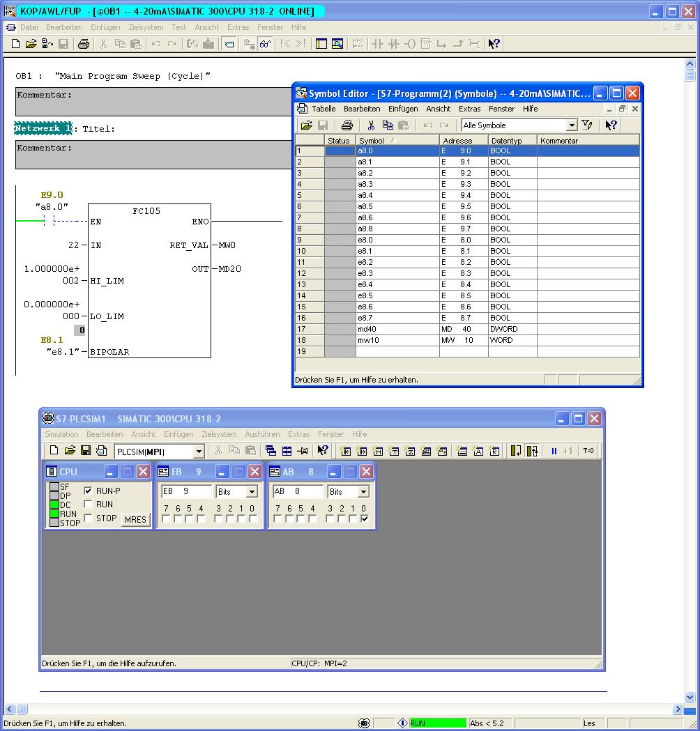
Task: Select continuous scan mode in PLCSIM
Action: pyautogui.click(x=532, y=451)
